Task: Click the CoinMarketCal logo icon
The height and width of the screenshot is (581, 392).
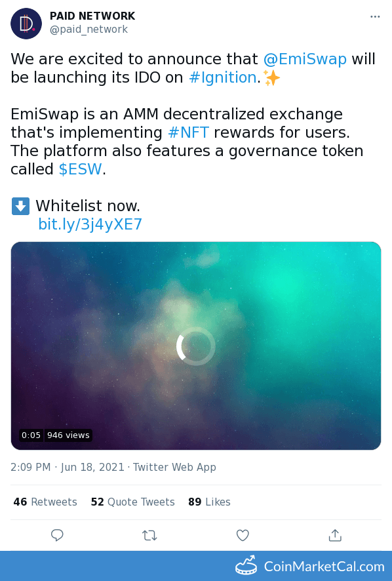Action: (246, 566)
